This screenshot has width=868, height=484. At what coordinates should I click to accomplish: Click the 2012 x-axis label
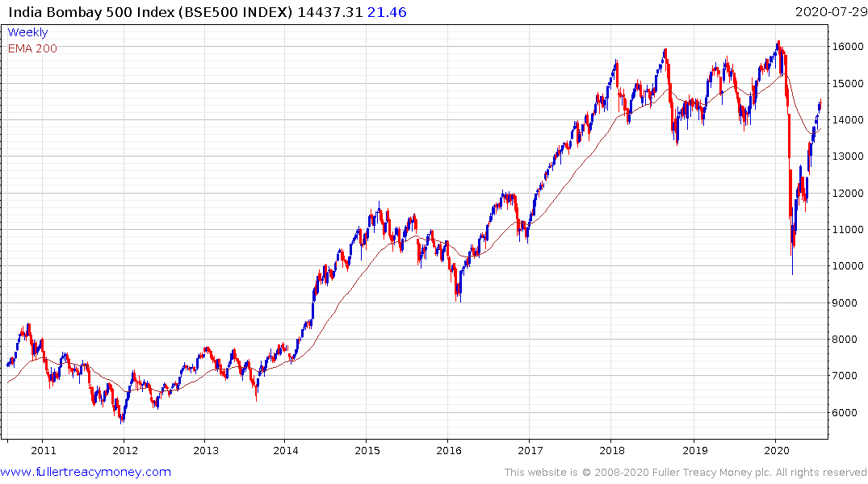(125, 450)
